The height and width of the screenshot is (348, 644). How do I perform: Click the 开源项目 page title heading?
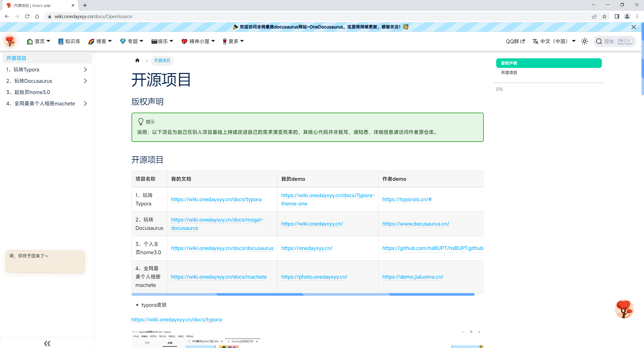[x=161, y=80]
